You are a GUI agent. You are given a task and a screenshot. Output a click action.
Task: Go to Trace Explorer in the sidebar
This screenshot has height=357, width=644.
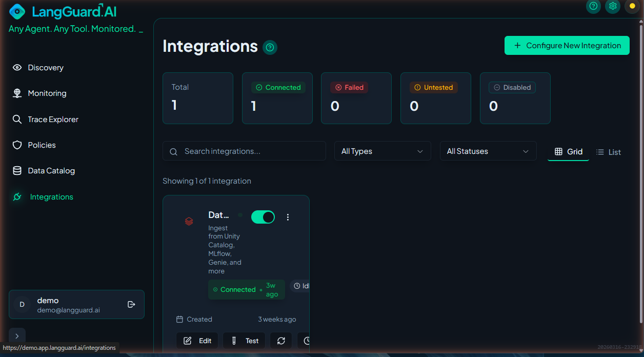[53, 120]
